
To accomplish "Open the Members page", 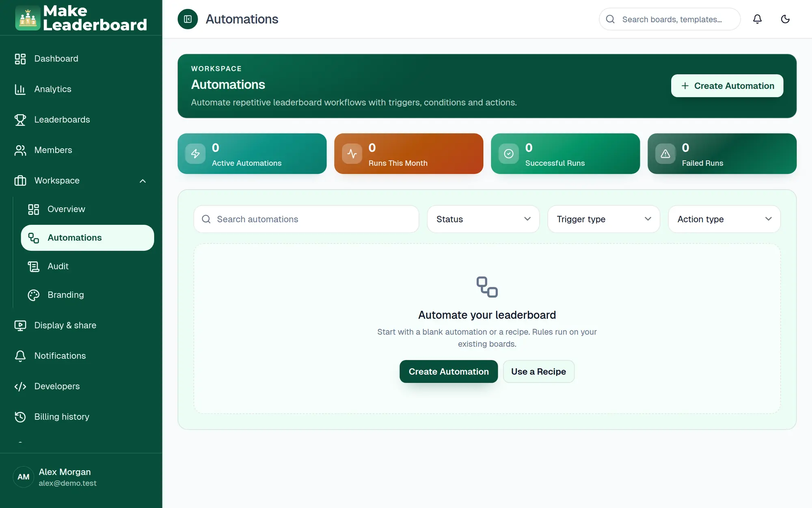I will click(x=81, y=150).
